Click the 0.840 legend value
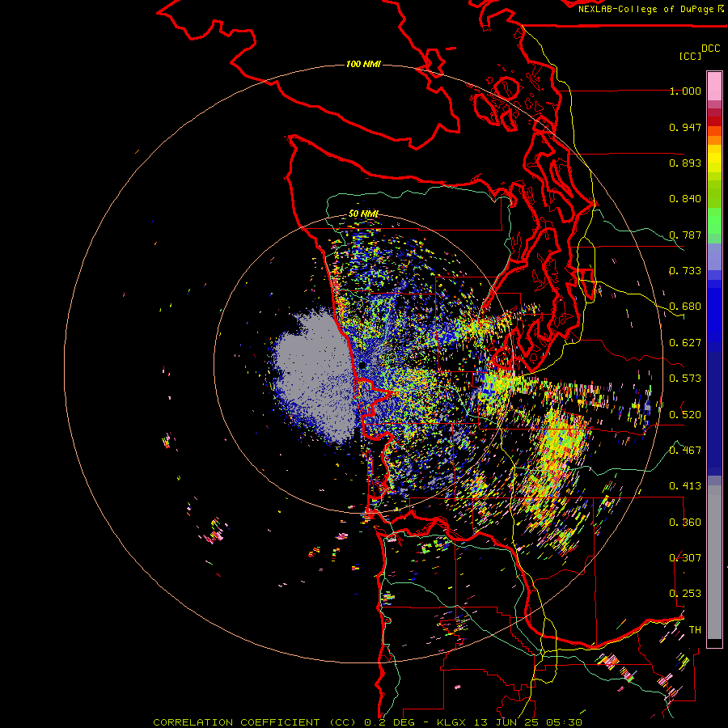 pos(685,199)
